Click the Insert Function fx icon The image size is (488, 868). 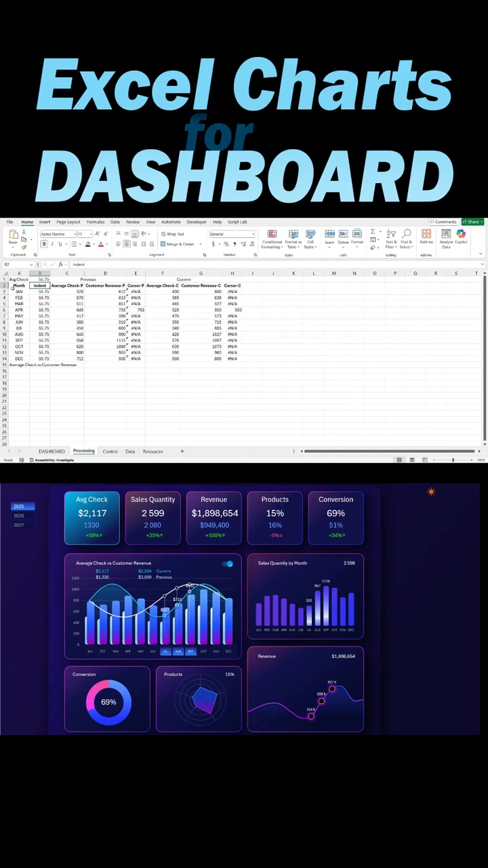60,264
